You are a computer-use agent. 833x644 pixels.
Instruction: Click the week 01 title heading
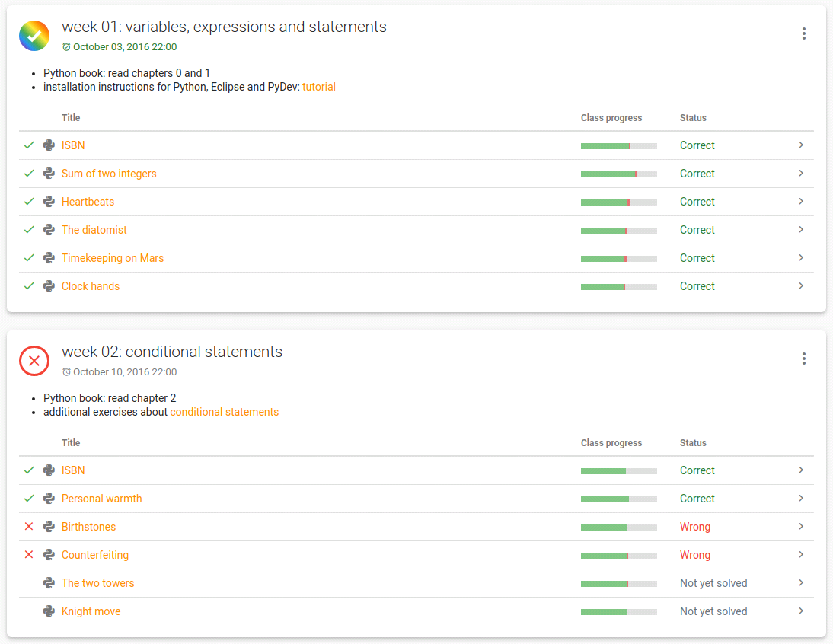coord(224,27)
